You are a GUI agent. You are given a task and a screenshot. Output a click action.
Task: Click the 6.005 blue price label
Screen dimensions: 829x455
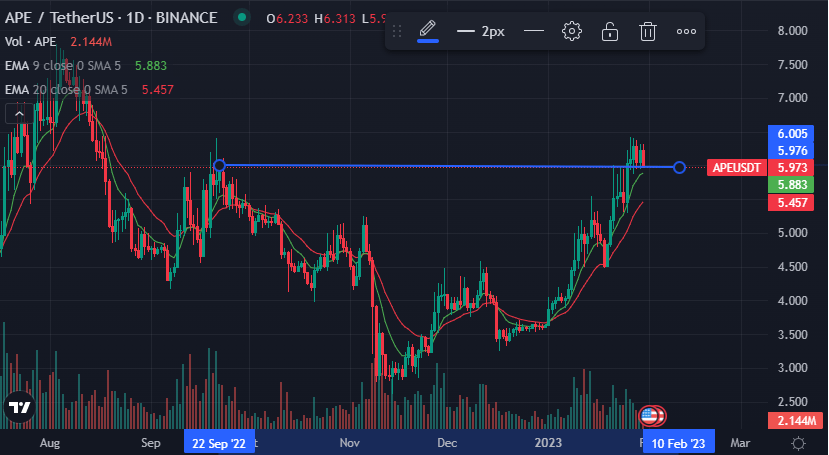tap(791, 134)
